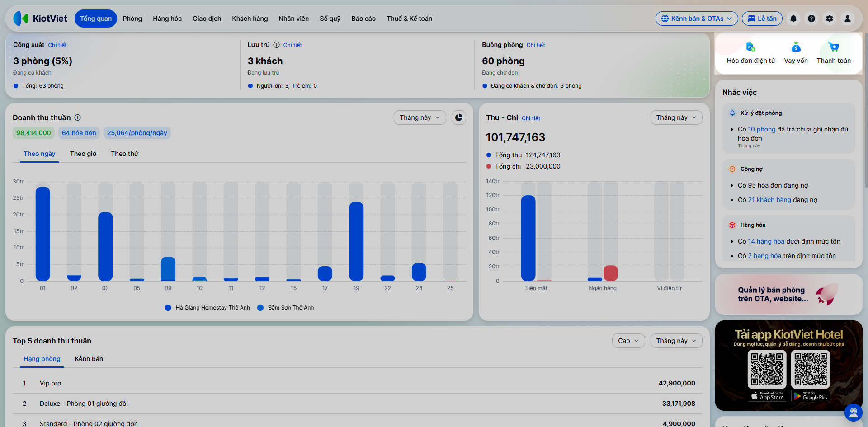
Task: Open the Hàng hóa menu
Action: [167, 19]
